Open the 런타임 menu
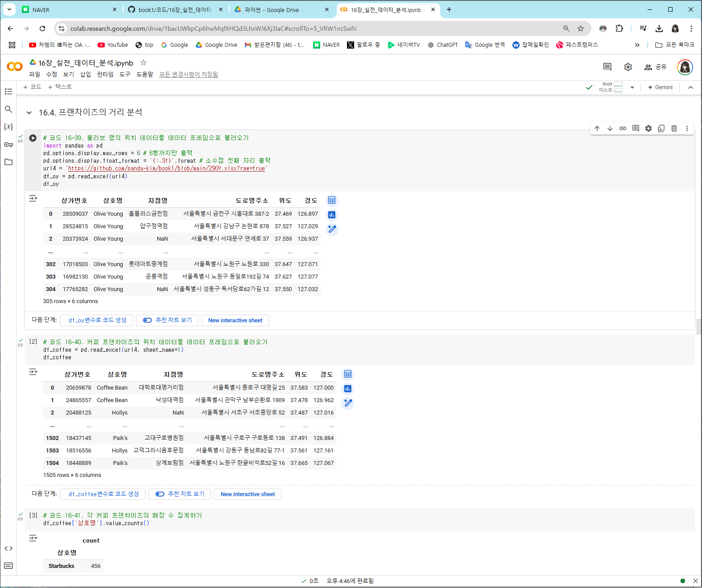 click(x=105, y=74)
